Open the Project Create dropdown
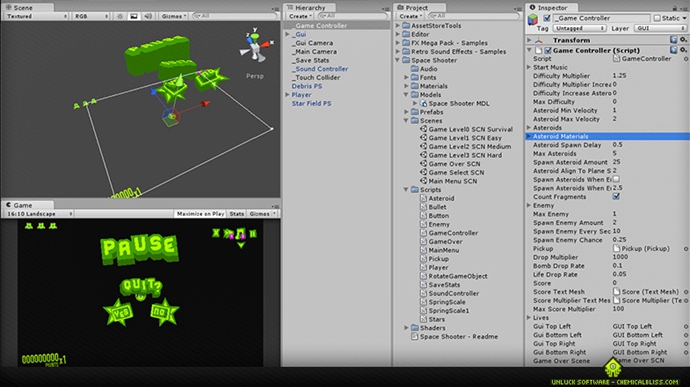Screen dimensions: 690x387 point(410,16)
